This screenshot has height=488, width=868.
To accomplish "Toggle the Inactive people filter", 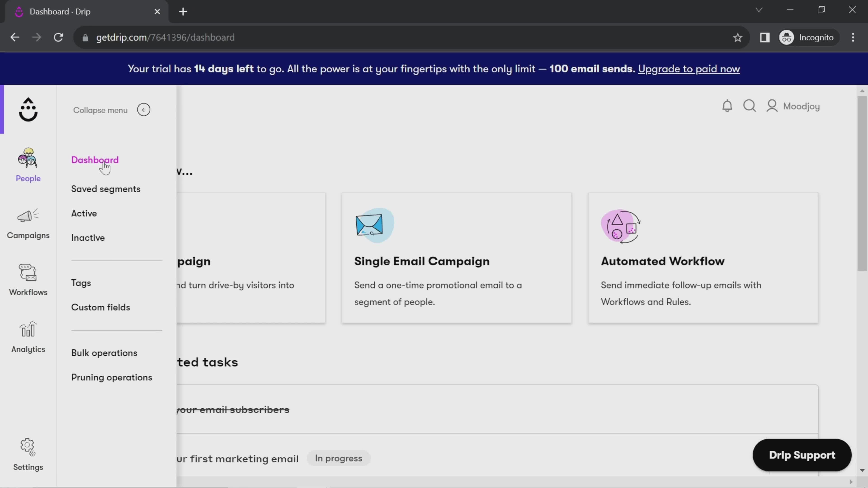I will tap(88, 237).
